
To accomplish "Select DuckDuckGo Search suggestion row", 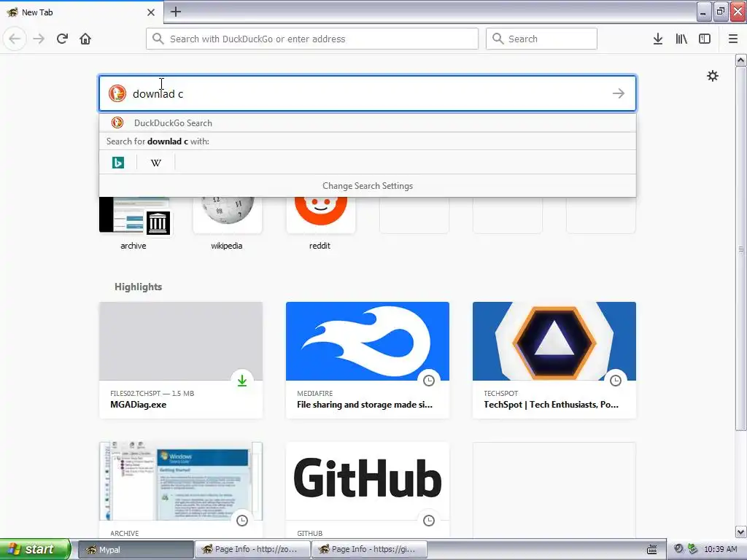I will tap(368, 122).
